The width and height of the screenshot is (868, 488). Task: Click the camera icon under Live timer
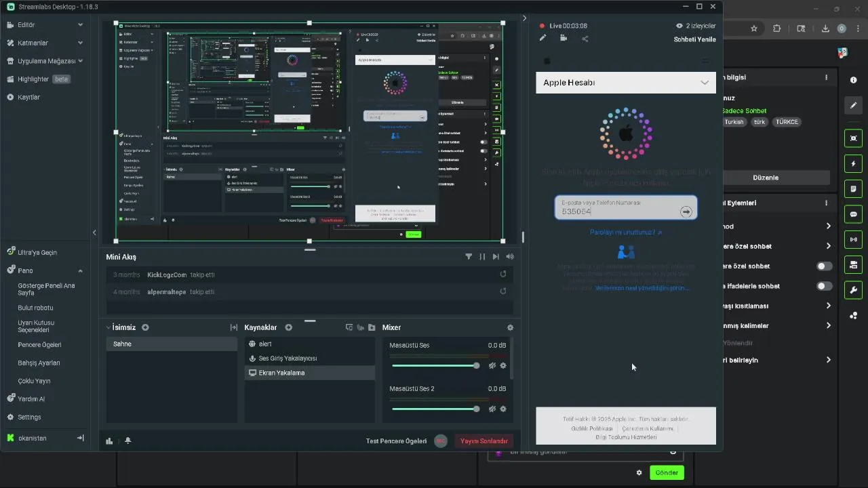[x=564, y=38]
